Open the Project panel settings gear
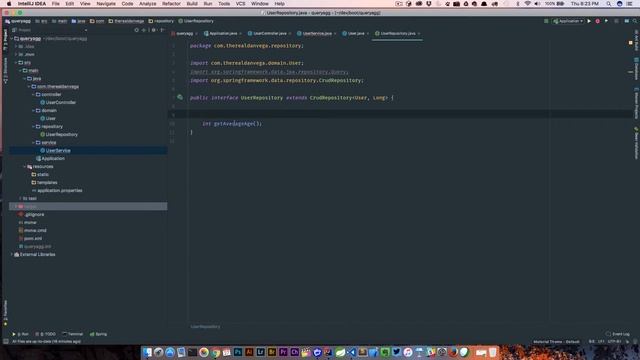Viewport: 640px width, 360px height. click(x=153, y=30)
